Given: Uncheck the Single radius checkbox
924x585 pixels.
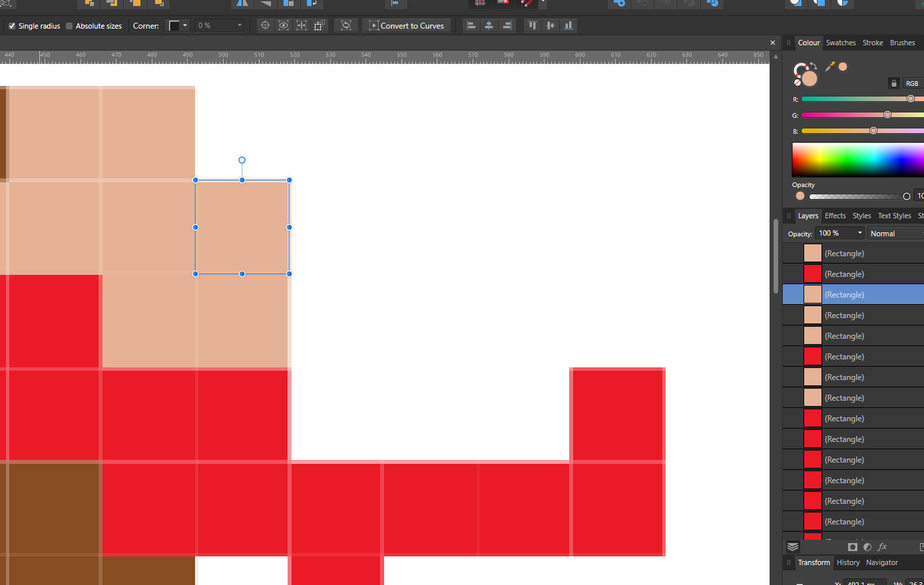Looking at the screenshot, I should (x=11, y=26).
